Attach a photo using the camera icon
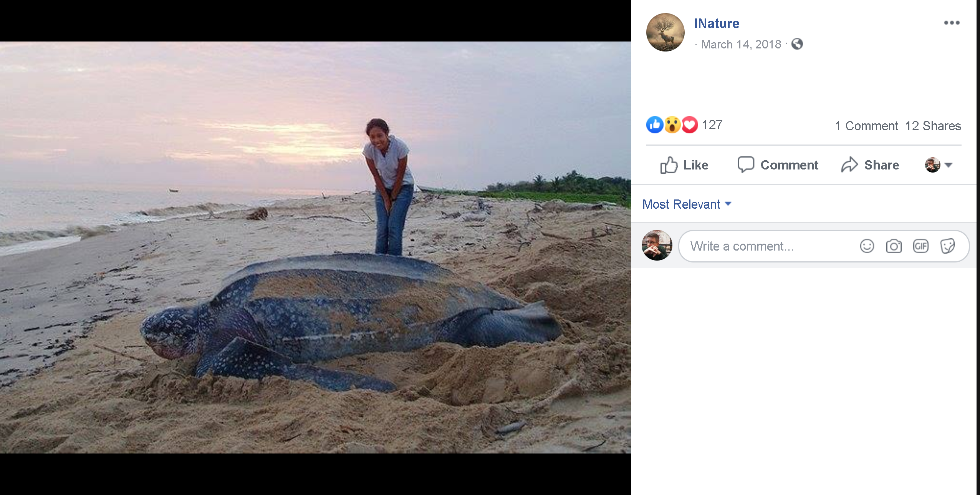The height and width of the screenshot is (495, 980). (x=894, y=246)
